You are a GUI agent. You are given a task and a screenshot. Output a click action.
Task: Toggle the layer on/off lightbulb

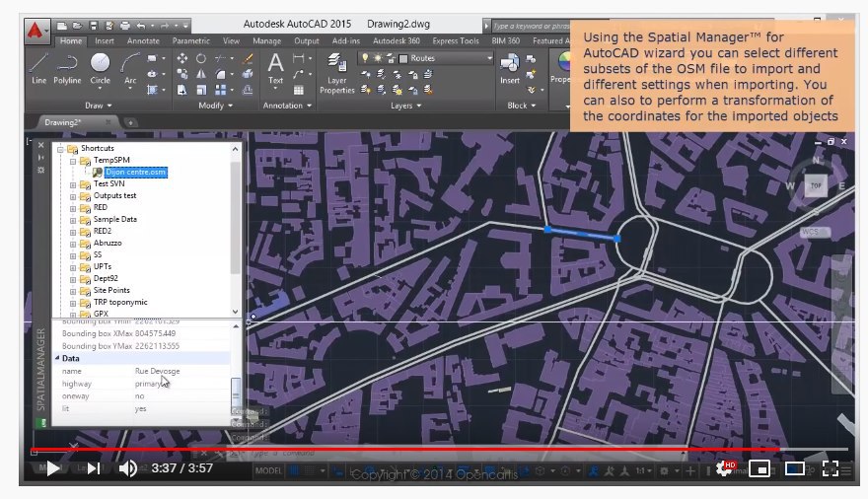point(365,58)
